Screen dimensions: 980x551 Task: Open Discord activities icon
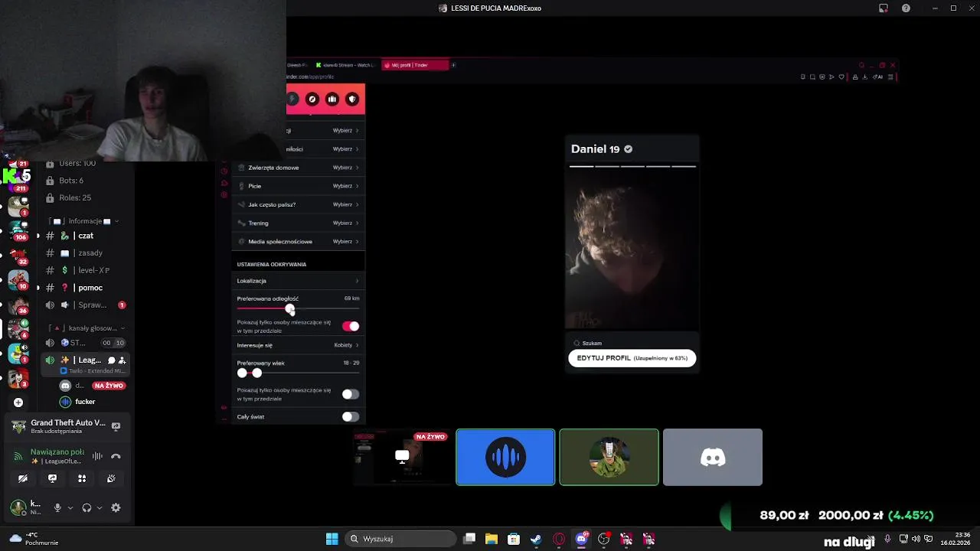click(82, 478)
